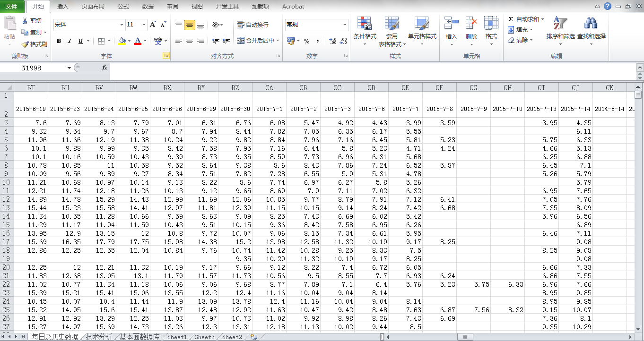Image resolution: width=644 pixels, height=341 pixels.
Task: Open the 技术分析 worksheet tab
Action: (99, 337)
